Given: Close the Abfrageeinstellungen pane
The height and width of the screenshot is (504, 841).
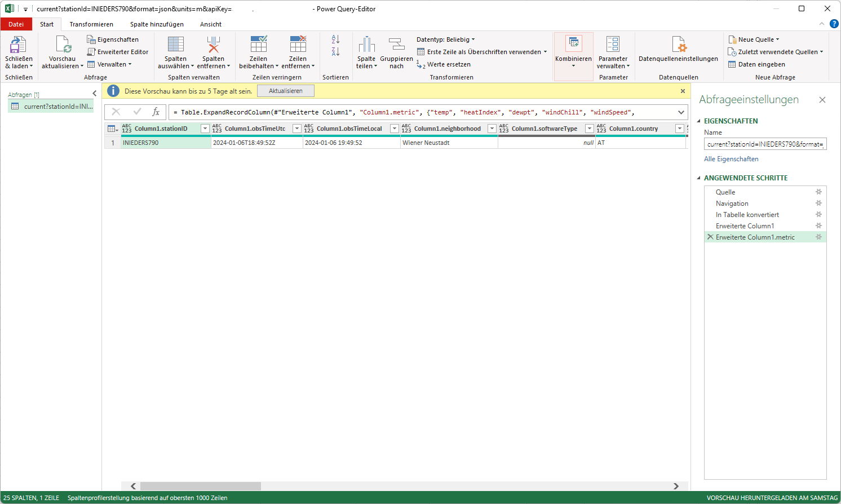Looking at the screenshot, I should [822, 100].
